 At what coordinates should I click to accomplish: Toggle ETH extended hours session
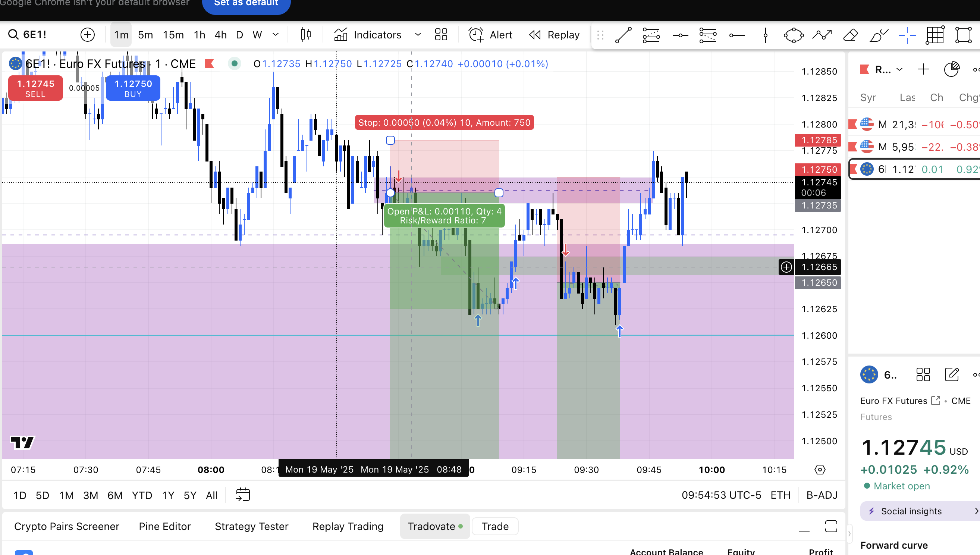click(780, 495)
